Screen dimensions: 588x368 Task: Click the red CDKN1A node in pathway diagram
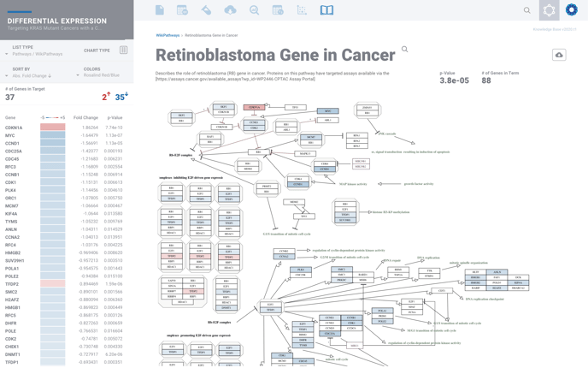point(254,107)
